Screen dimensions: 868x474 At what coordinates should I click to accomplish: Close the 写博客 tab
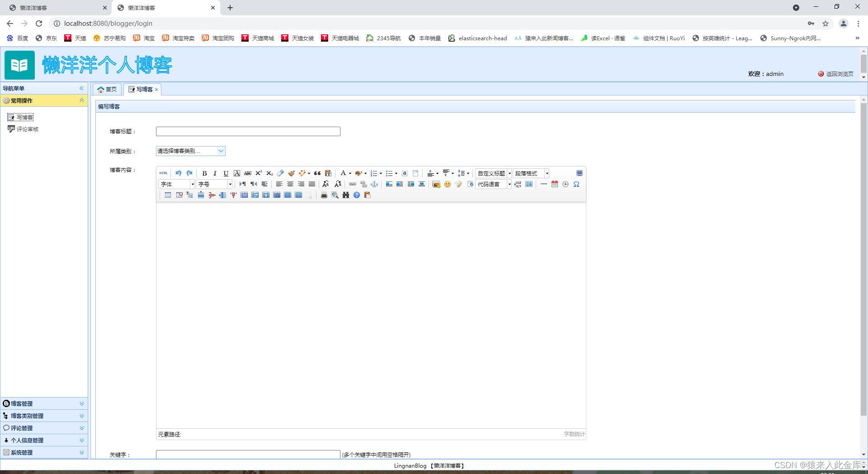(x=156, y=90)
